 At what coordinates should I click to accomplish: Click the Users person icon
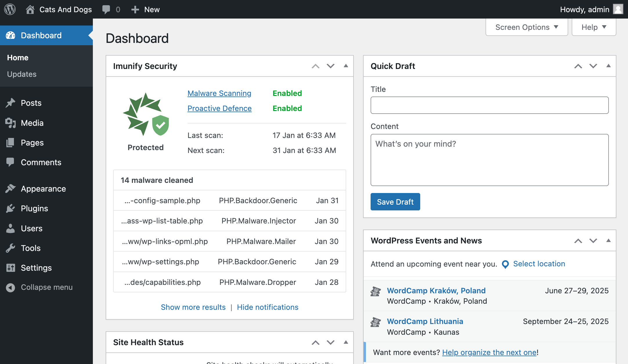(x=10, y=228)
